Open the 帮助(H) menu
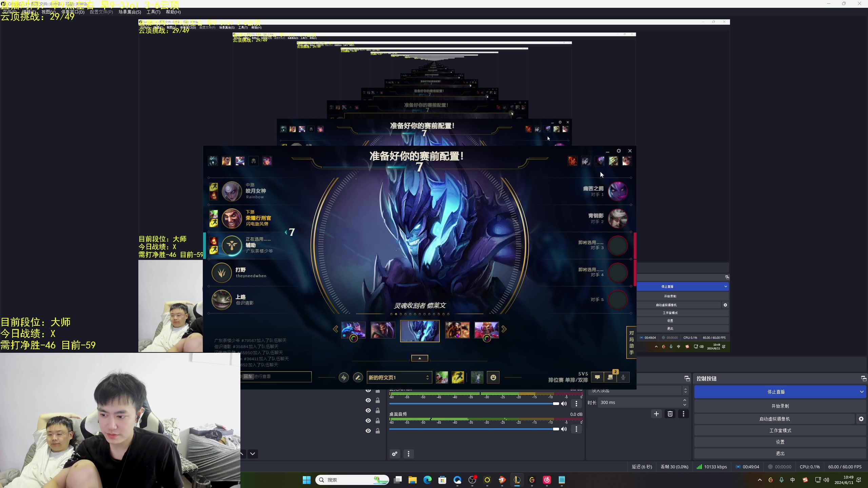868x488 pixels. pyautogui.click(x=173, y=12)
